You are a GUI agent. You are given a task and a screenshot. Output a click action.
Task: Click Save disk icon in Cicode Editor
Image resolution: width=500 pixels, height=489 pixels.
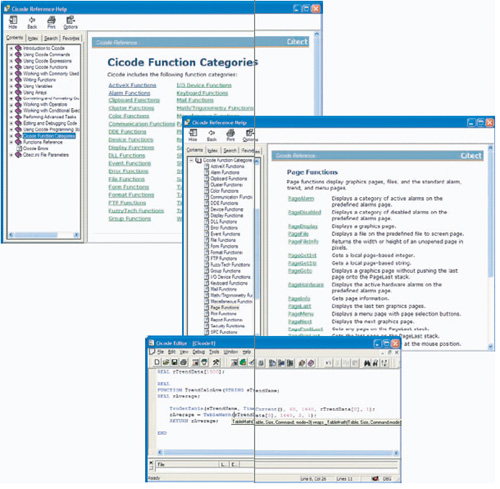tap(174, 362)
